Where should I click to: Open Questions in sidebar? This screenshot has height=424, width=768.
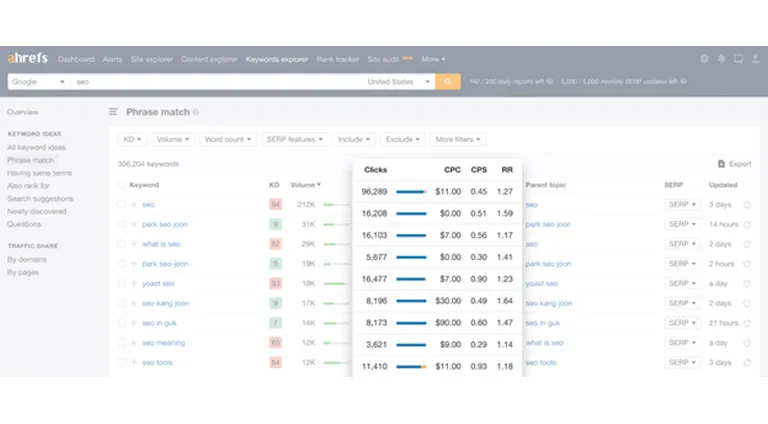click(x=24, y=224)
